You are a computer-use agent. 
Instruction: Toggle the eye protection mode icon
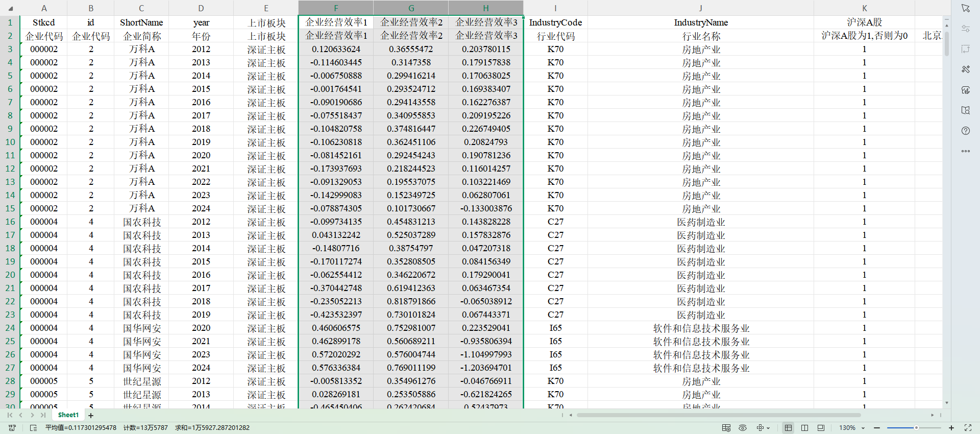click(743, 428)
